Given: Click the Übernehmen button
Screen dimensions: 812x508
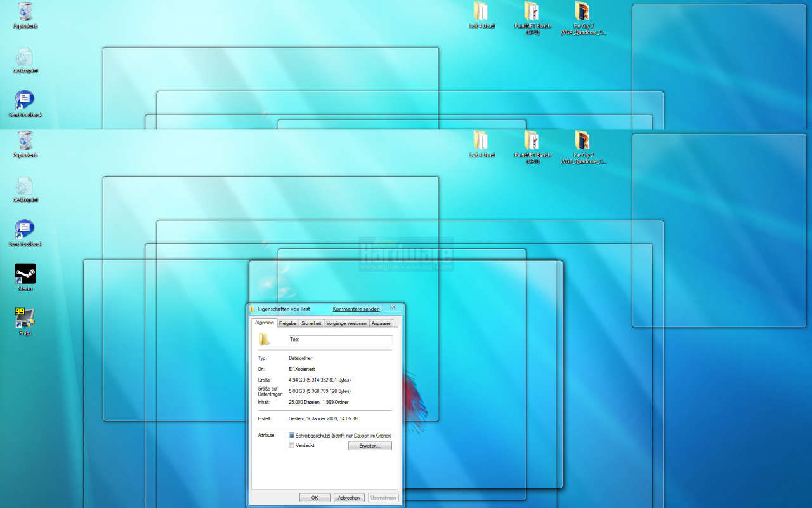Looking at the screenshot, I should pos(383,498).
